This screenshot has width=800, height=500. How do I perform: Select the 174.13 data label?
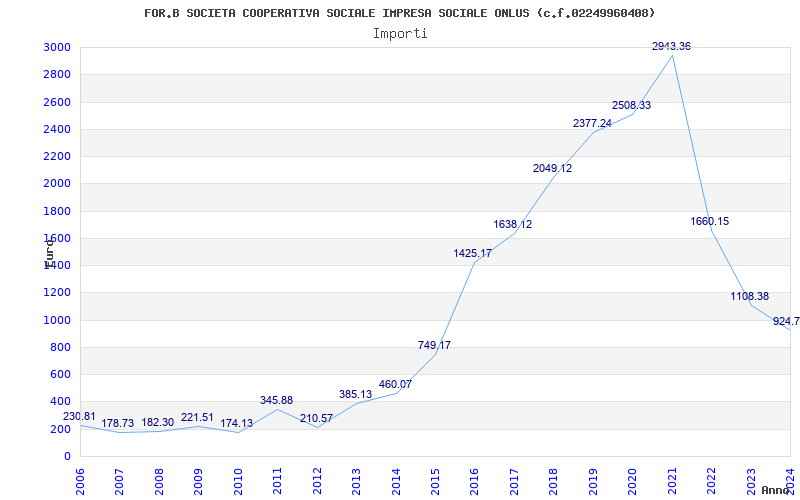[x=236, y=424]
